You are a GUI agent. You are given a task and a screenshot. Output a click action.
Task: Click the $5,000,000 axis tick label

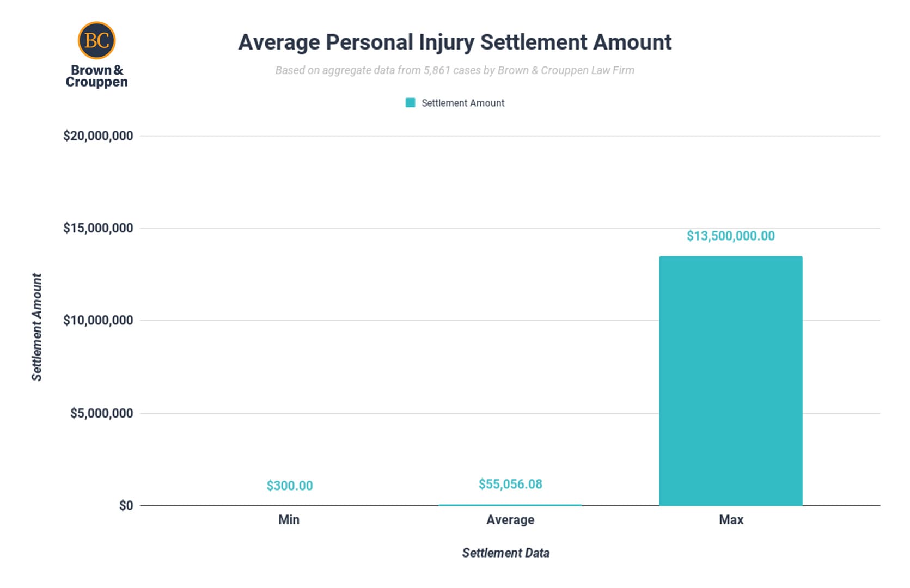pos(101,413)
